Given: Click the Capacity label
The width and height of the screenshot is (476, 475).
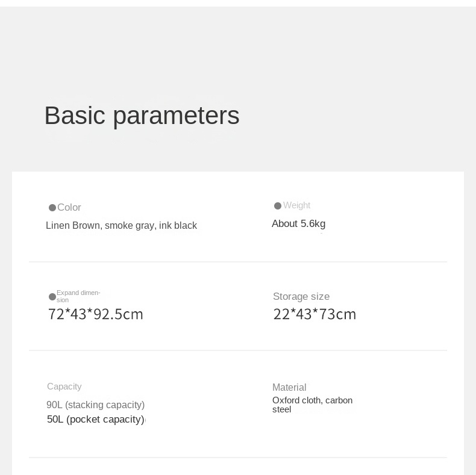Looking at the screenshot, I should 64,387.
